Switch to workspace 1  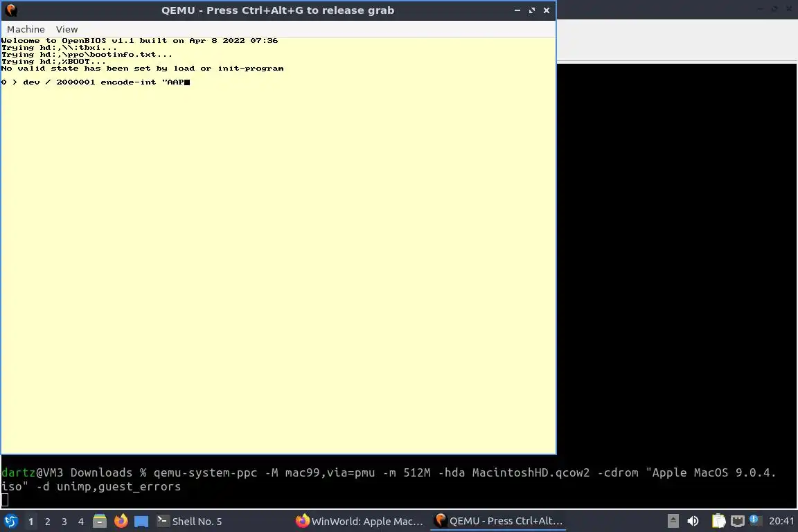click(30, 522)
